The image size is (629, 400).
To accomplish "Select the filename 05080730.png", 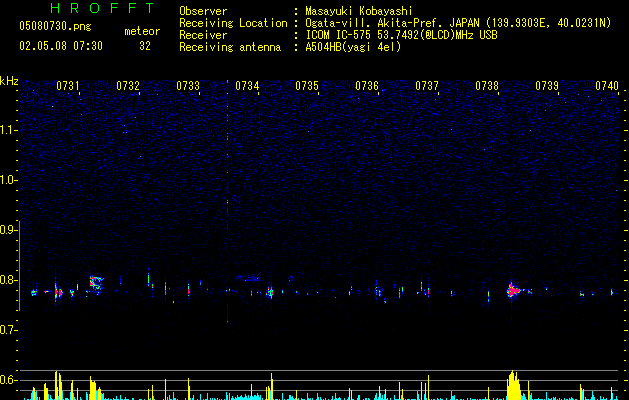I will [x=55, y=27].
